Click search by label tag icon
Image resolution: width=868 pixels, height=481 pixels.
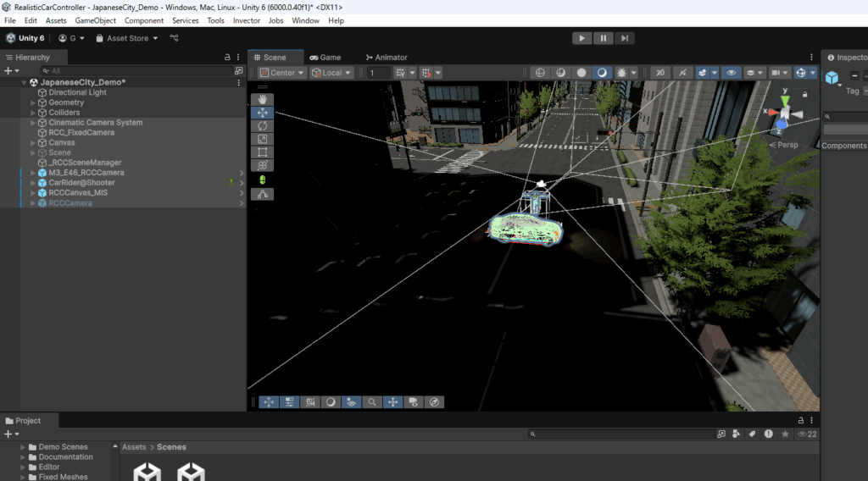(753, 434)
